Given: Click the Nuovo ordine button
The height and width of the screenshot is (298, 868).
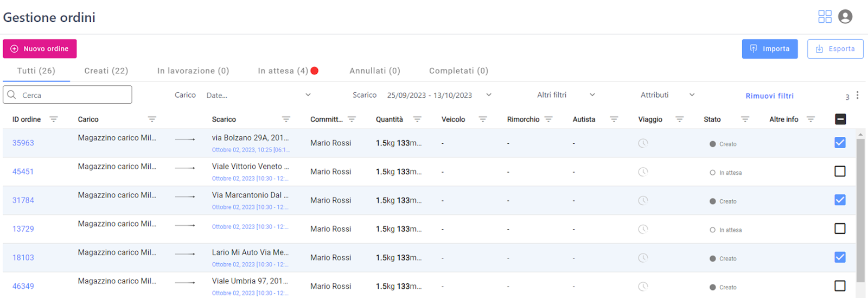Looking at the screenshot, I should pyautogui.click(x=40, y=48).
